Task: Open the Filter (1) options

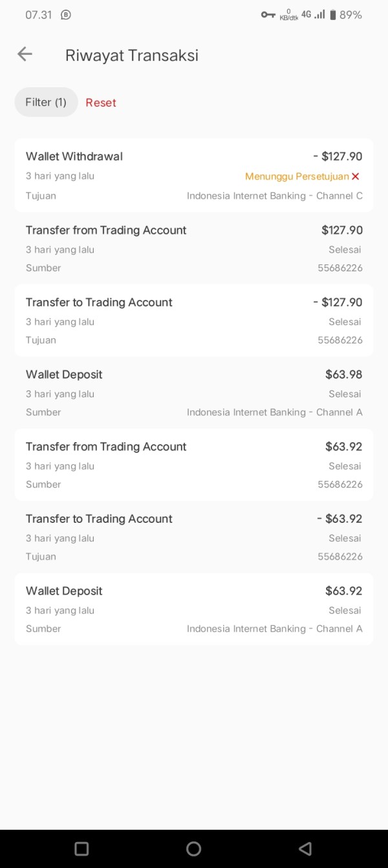Action: pyautogui.click(x=46, y=102)
